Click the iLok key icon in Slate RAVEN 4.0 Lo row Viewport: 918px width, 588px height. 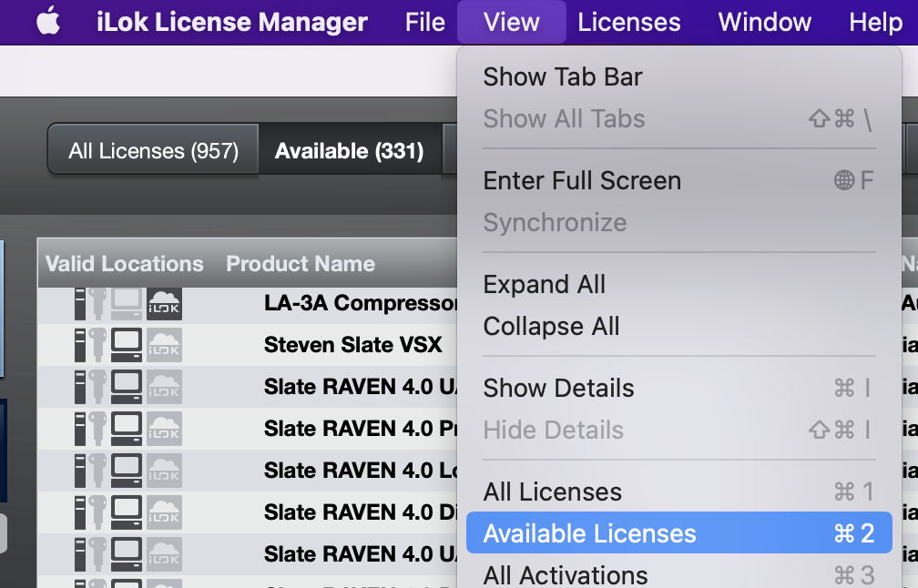pos(97,471)
